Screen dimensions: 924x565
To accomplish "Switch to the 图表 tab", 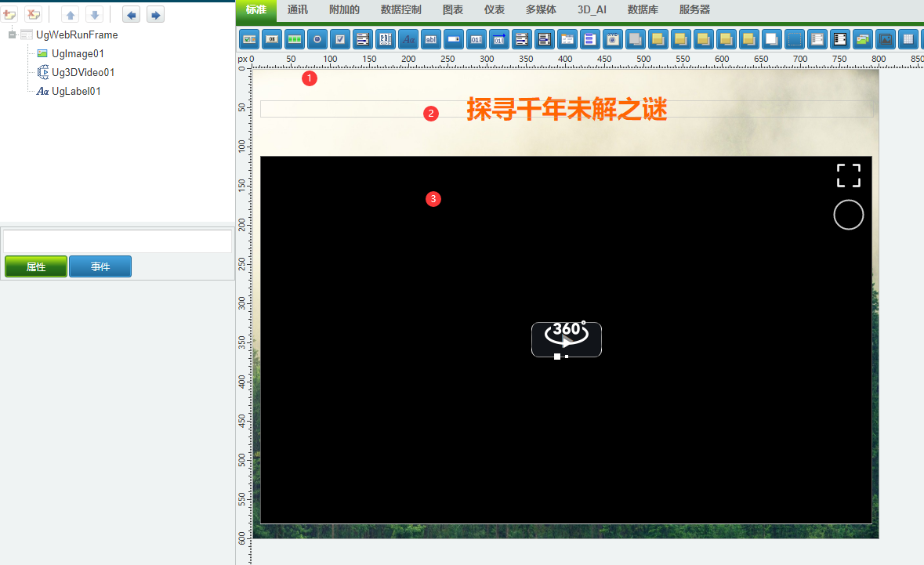I will [452, 10].
